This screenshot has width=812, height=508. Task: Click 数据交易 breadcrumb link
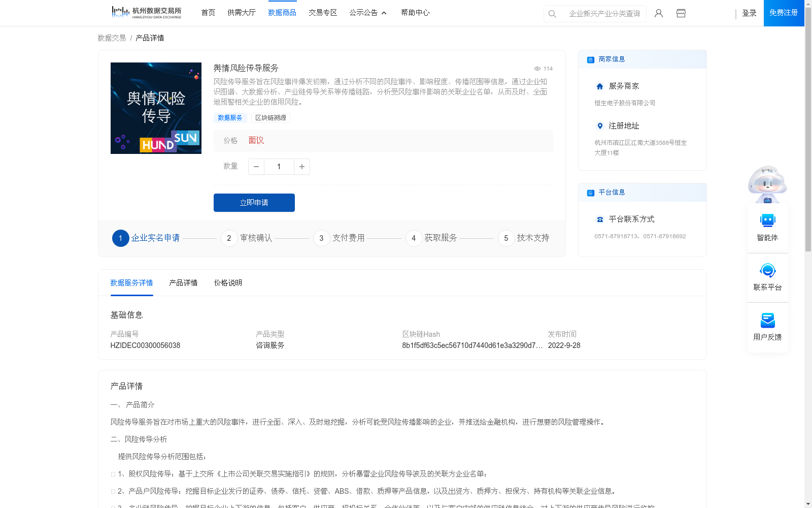pos(112,38)
